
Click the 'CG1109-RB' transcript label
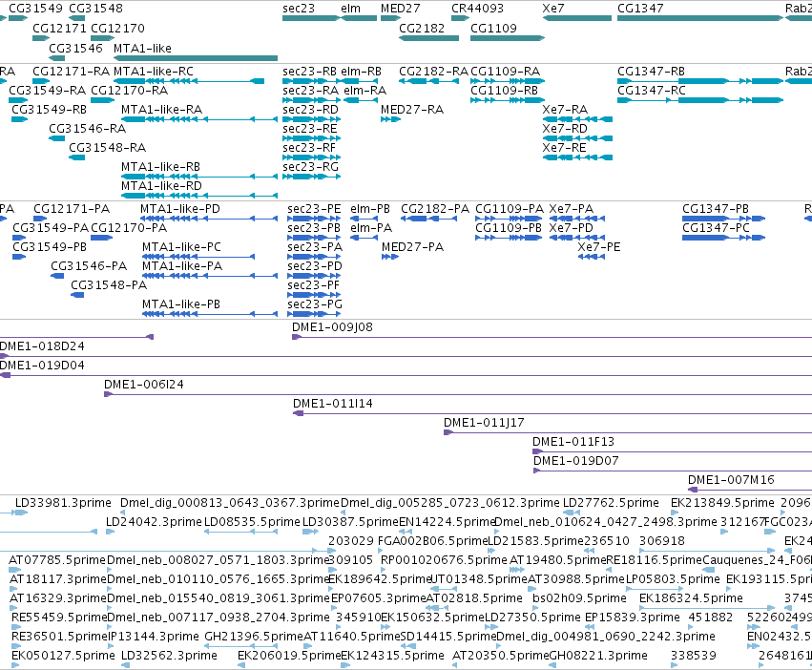click(505, 90)
